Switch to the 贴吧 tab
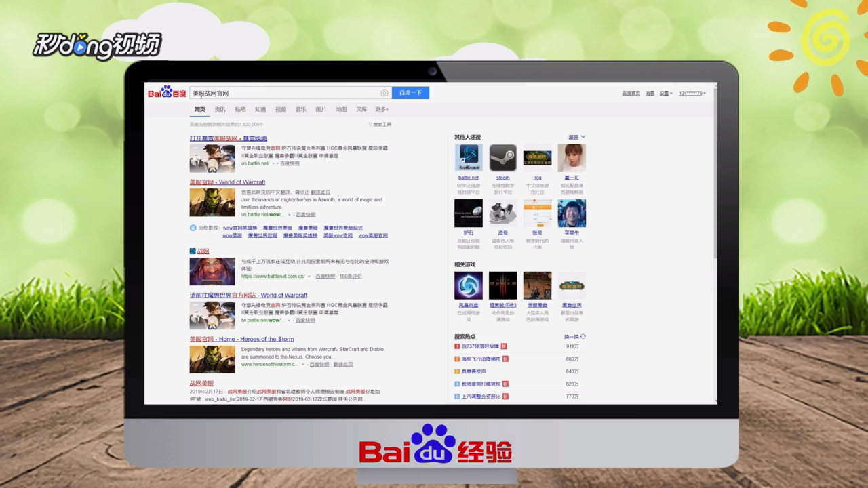 pos(240,109)
